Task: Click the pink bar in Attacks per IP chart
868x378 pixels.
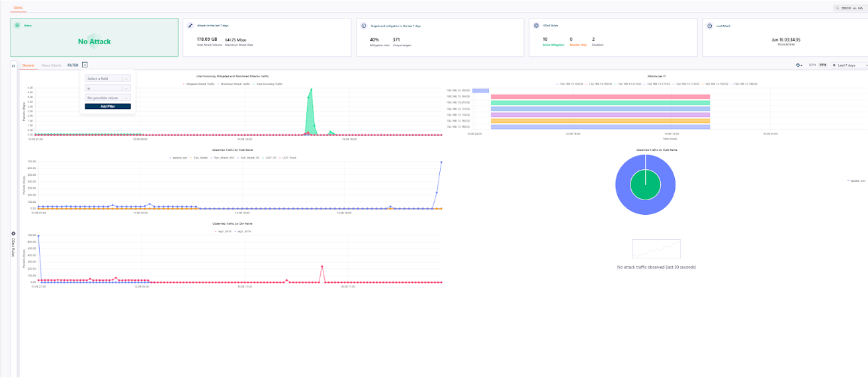Action: 600,96
